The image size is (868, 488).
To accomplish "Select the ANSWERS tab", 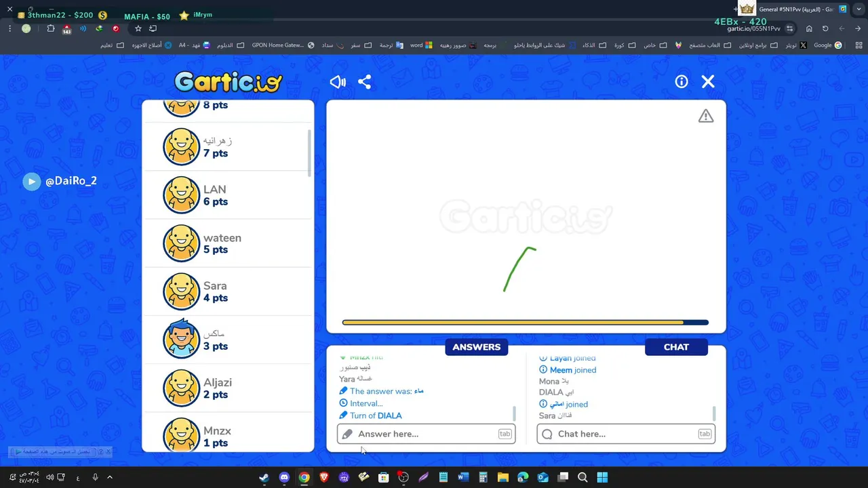I will 476,347.
